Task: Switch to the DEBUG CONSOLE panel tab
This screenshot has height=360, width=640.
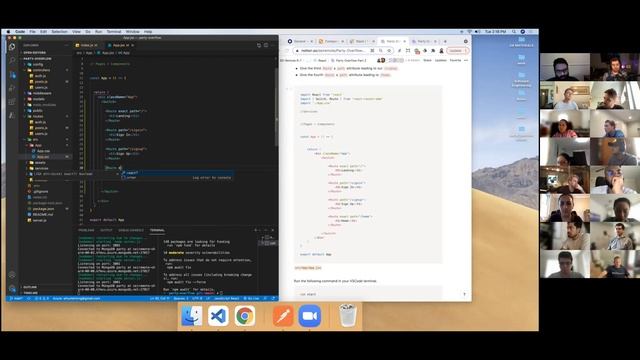Action: click(131, 230)
